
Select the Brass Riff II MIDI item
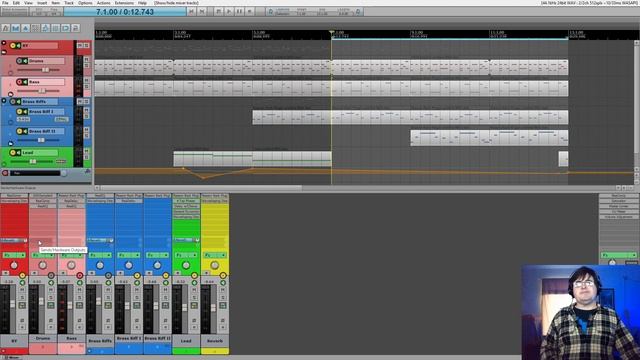pyautogui.click(x=489, y=138)
